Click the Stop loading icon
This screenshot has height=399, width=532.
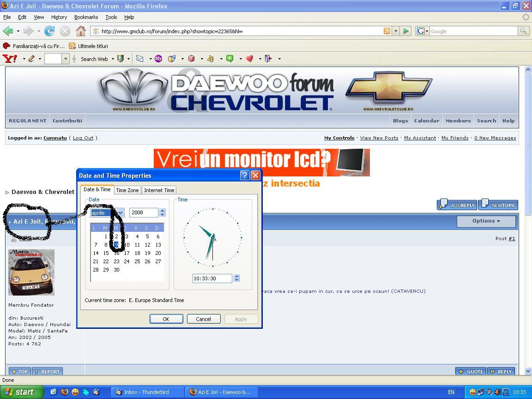[x=65, y=31]
